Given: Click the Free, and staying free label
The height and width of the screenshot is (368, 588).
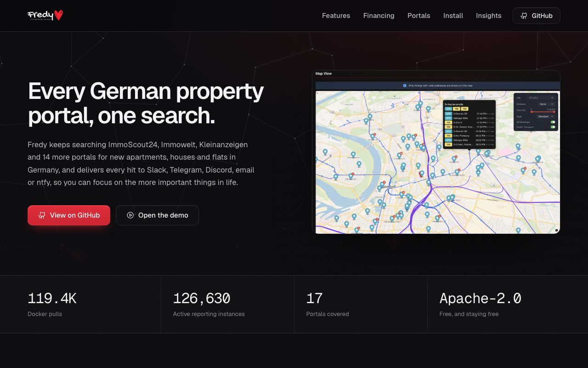Looking at the screenshot, I should click(469, 314).
